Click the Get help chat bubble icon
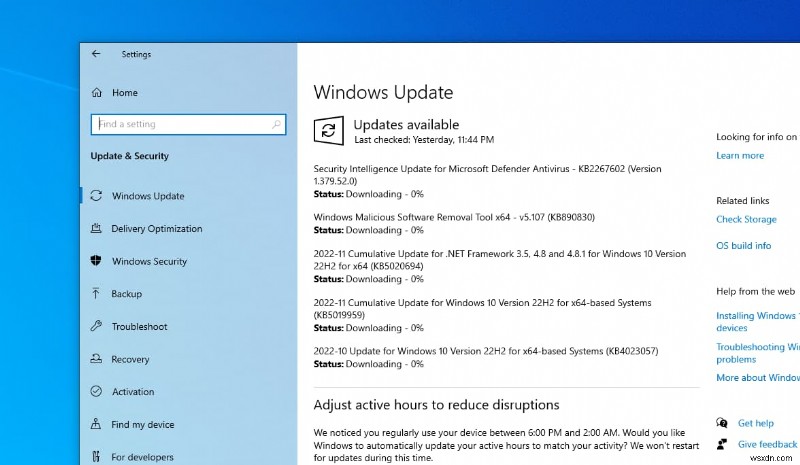This screenshot has height=465, width=800. tap(722, 423)
